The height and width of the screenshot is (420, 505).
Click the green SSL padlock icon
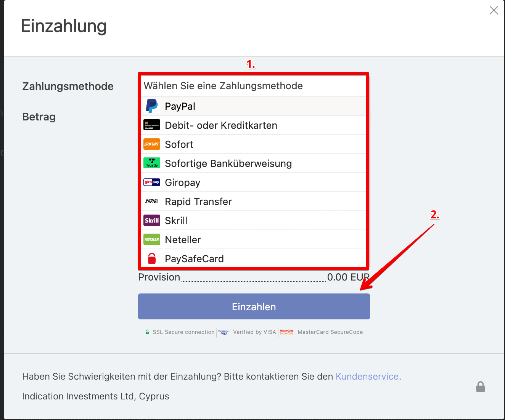click(147, 332)
